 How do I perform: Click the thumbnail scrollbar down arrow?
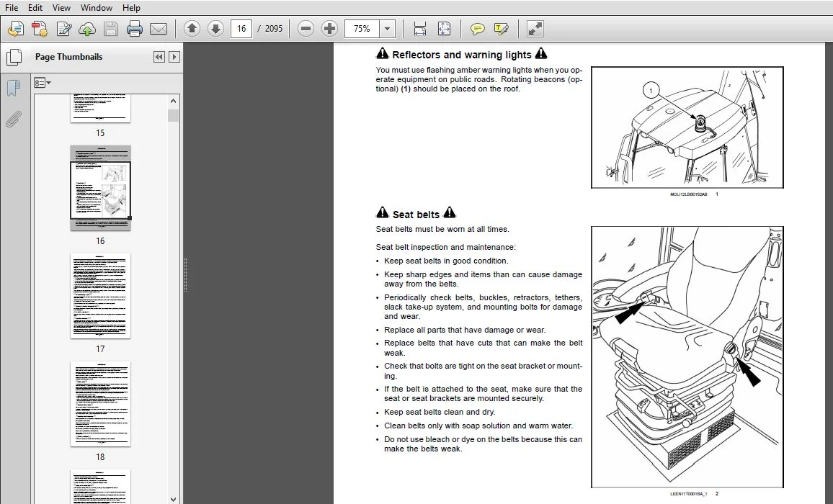tap(173, 499)
